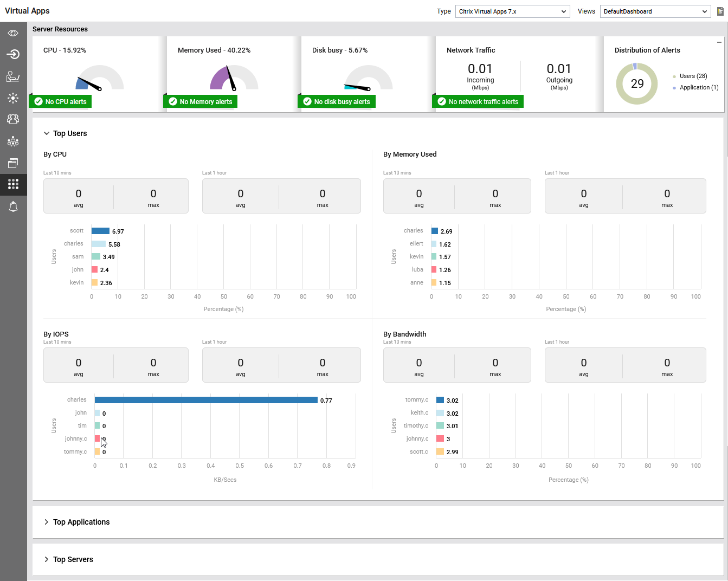Open the Views DefaultDashboard dropdown
The height and width of the screenshot is (581, 728).
click(x=655, y=11)
